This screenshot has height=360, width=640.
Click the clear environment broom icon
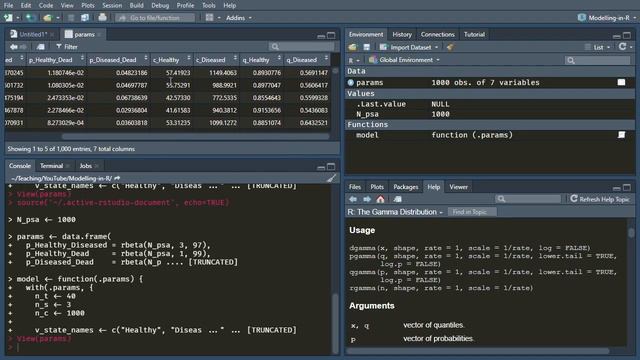tap(450, 47)
